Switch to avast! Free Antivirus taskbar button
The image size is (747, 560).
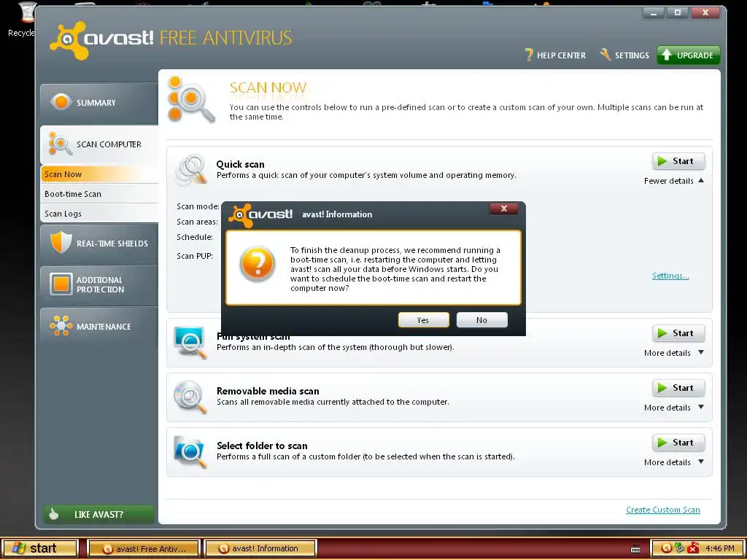pos(144,548)
